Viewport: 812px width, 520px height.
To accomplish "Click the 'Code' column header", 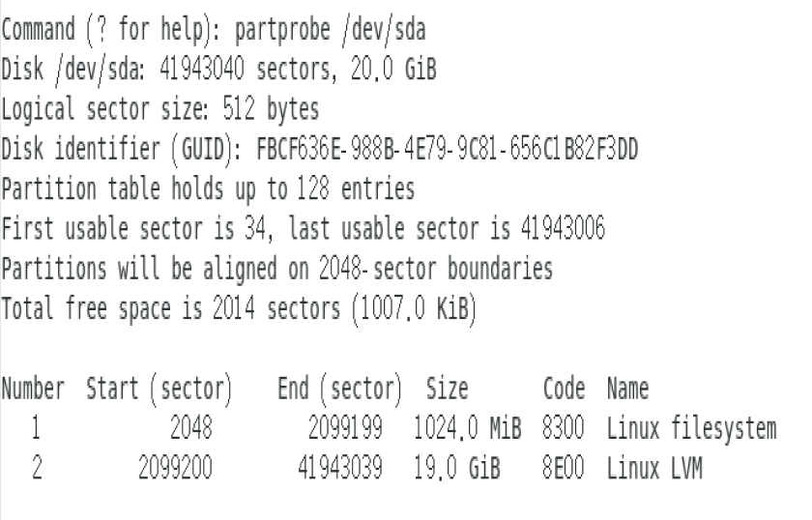I will click(x=565, y=390).
